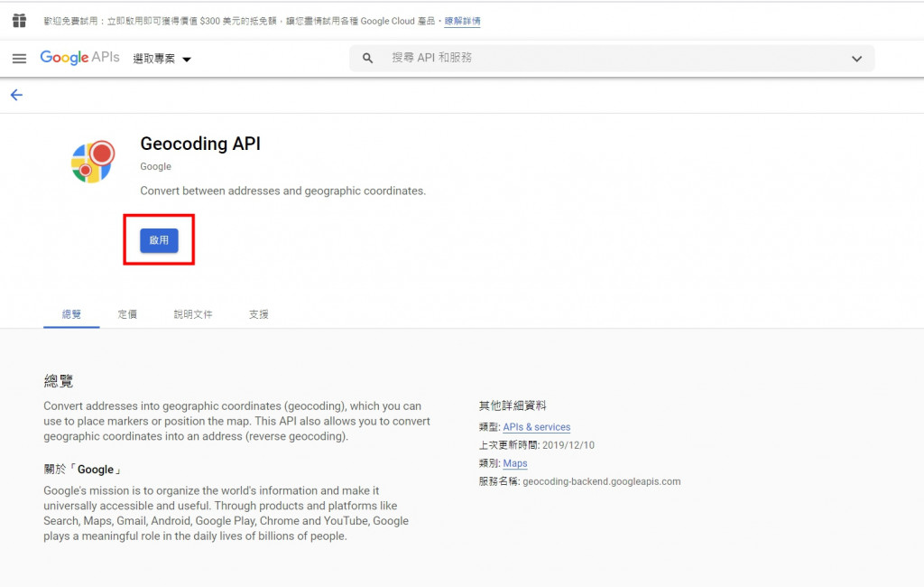Click the 關於「Google」 heading
This screenshot has height=587, width=924.
pyautogui.click(x=82, y=470)
